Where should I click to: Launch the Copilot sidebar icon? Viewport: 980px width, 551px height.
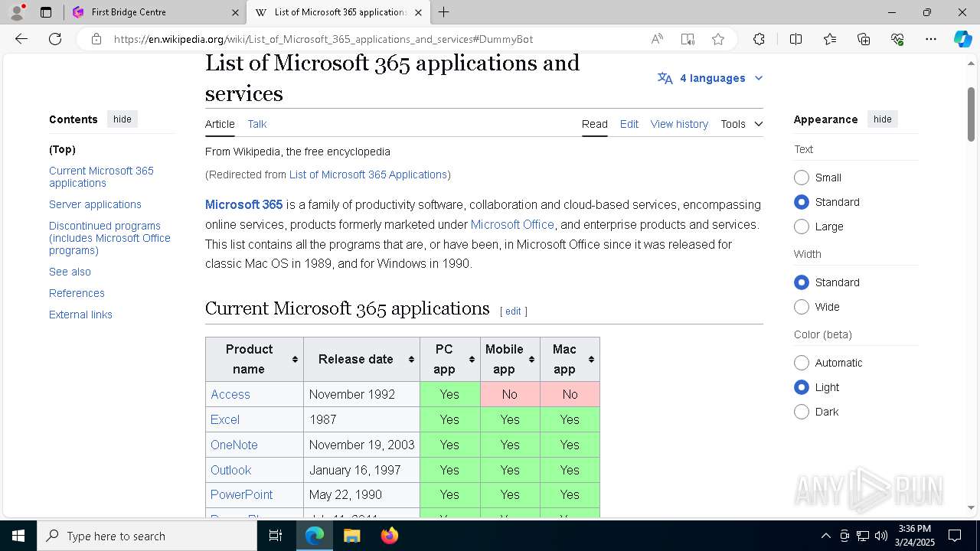click(x=962, y=39)
